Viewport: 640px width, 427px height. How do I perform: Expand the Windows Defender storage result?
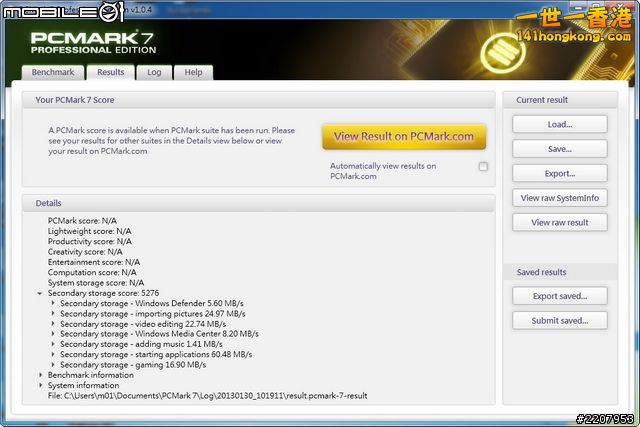(53, 303)
